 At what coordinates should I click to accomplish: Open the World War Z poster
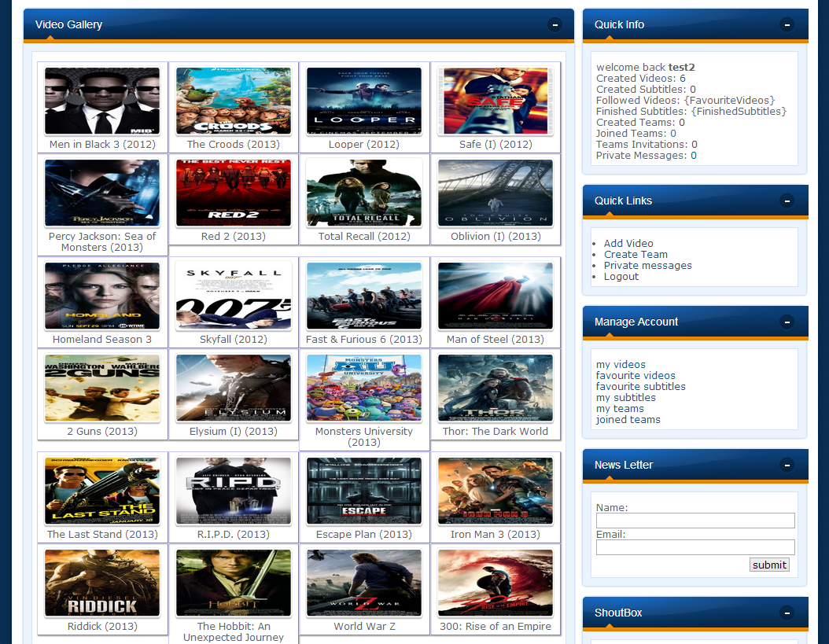363,581
